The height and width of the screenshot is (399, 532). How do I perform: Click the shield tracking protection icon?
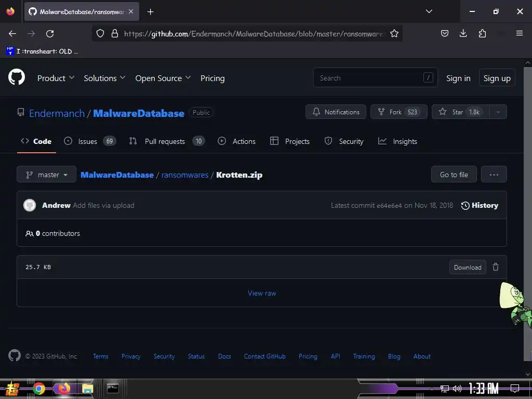(x=100, y=33)
